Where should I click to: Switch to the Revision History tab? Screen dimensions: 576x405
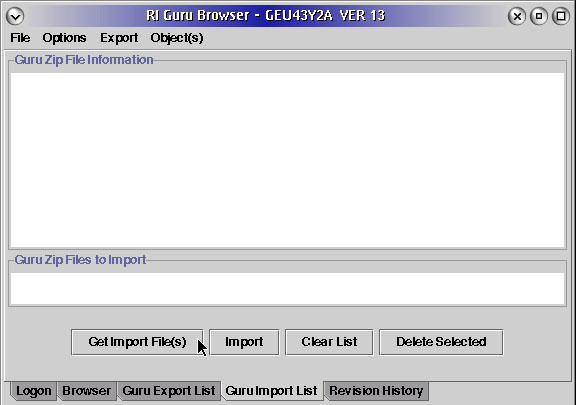(376, 391)
